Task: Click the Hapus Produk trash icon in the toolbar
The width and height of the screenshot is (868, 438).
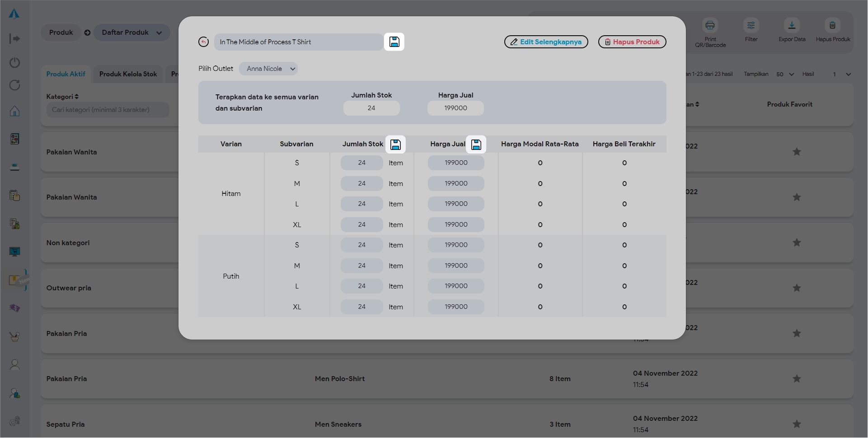Action: click(832, 25)
